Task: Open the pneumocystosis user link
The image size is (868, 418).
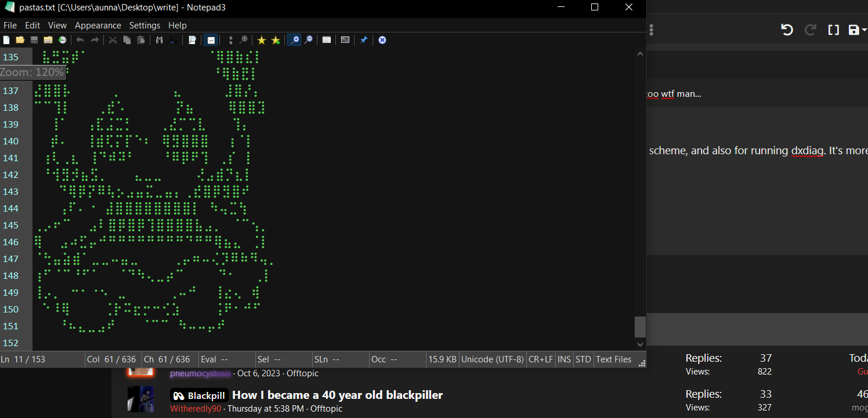Action: click(200, 373)
